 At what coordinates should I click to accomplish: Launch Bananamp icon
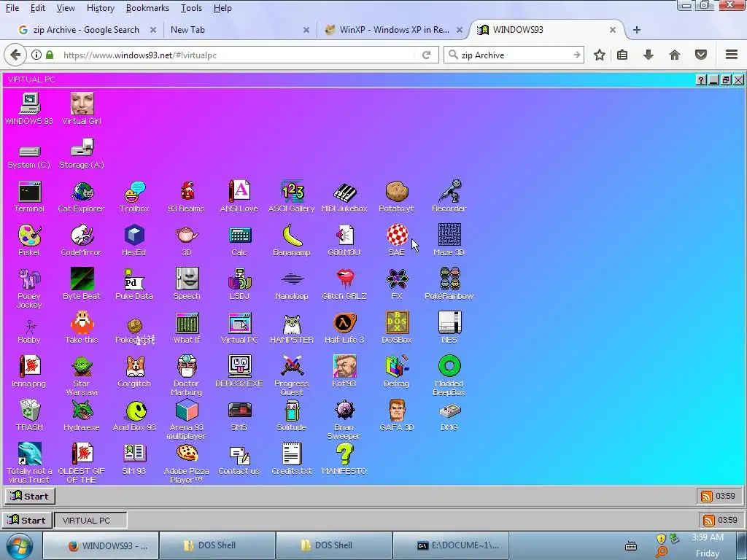pos(292,240)
